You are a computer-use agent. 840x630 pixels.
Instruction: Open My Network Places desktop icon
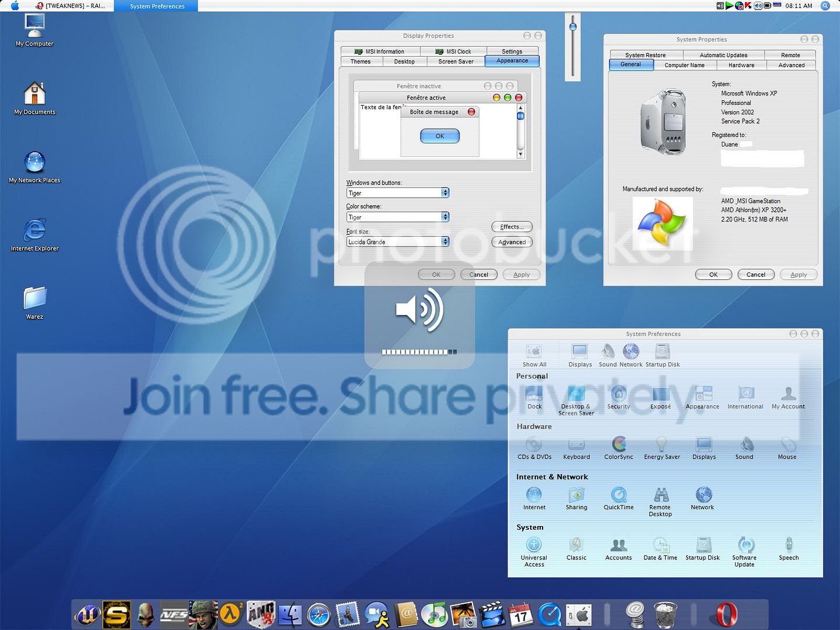point(34,166)
